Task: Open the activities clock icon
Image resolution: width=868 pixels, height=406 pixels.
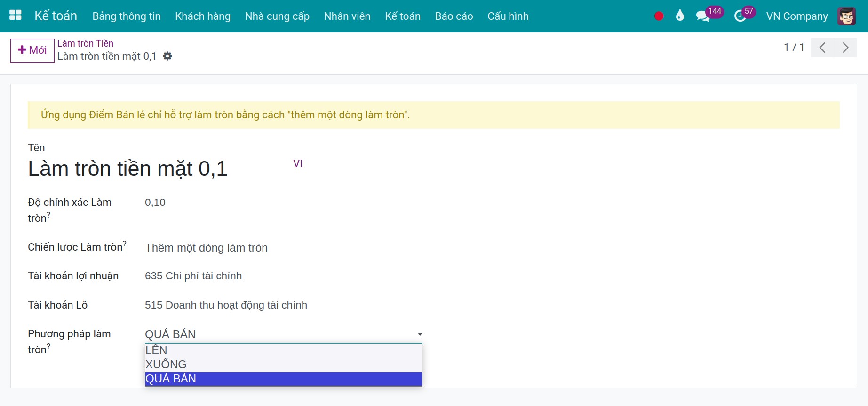Action: (740, 16)
